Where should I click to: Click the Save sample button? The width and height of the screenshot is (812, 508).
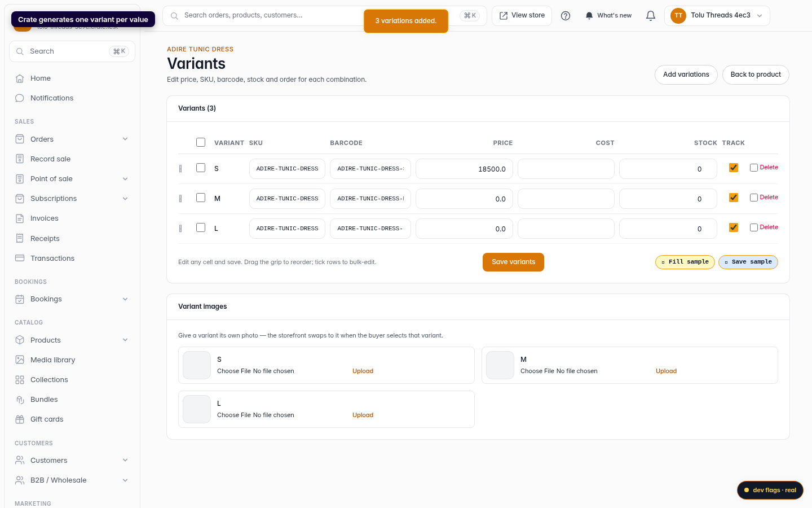748,262
